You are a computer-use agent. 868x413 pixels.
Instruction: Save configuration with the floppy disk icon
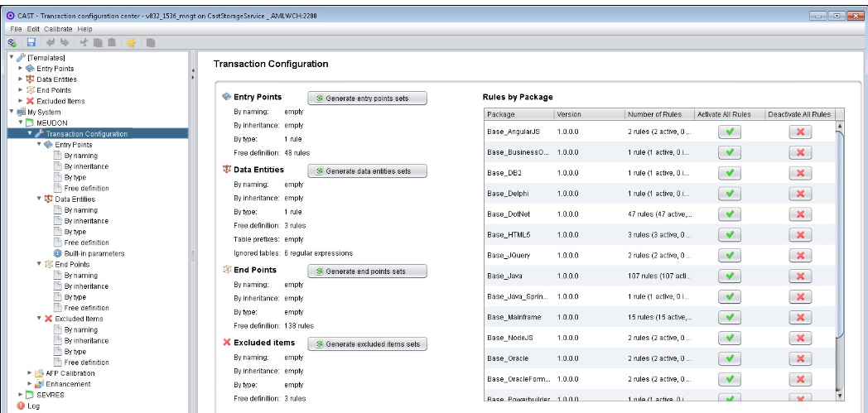31,42
